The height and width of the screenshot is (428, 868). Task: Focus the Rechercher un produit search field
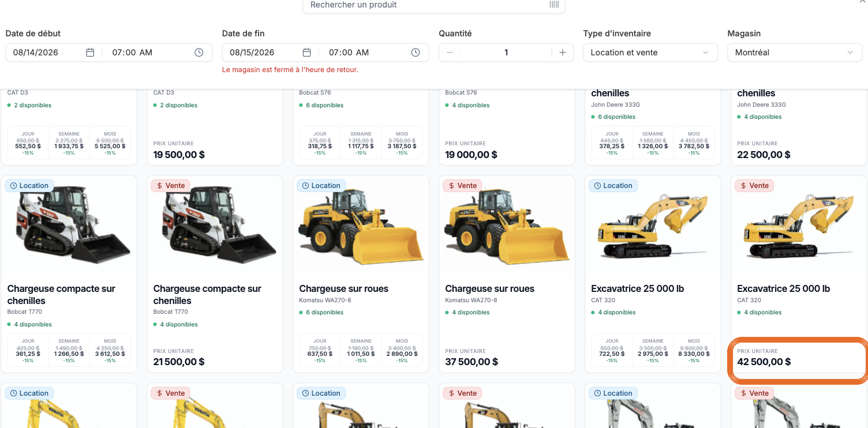click(x=434, y=5)
